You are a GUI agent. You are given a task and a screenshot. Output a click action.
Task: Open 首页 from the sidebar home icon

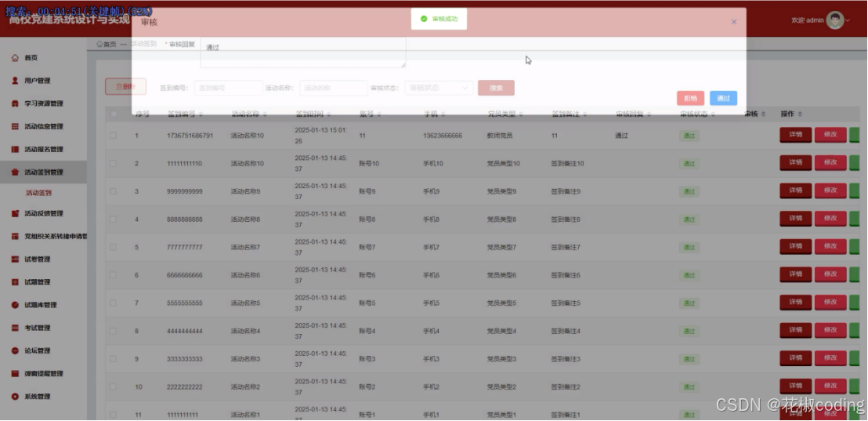click(16, 57)
